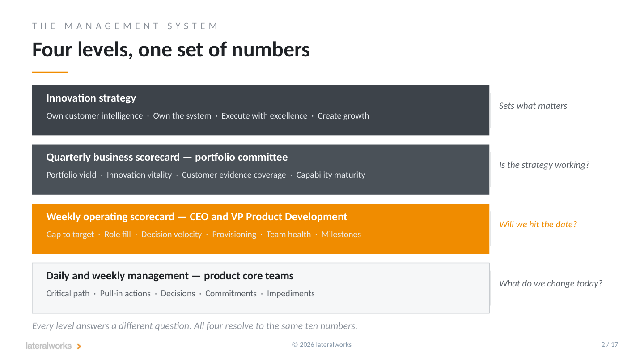Click 'Capability maturity' metric
This screenshot has height=363, width=644.
[x=330, y=175]
